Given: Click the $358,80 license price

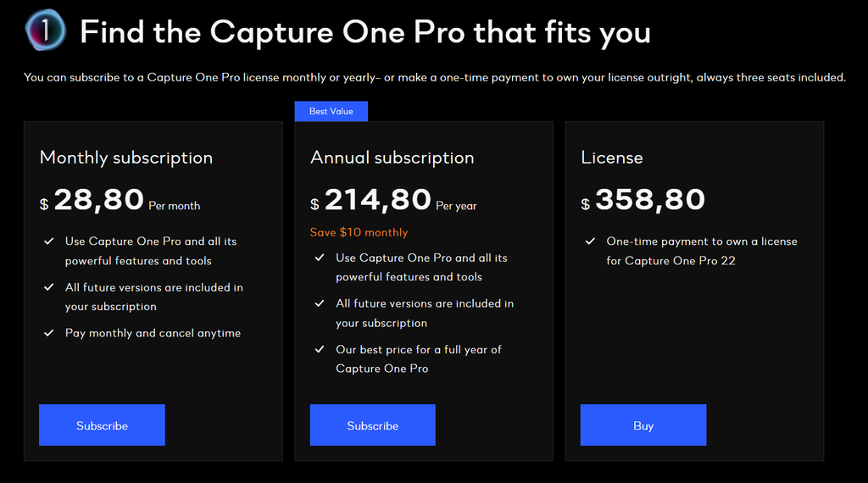Looking at the screenshot, I should pos(643,200).
